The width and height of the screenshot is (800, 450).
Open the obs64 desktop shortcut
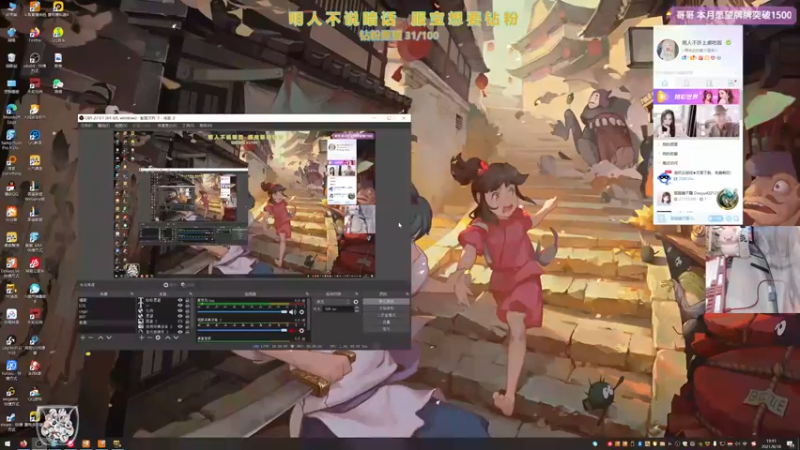click(x=35, y=61)
